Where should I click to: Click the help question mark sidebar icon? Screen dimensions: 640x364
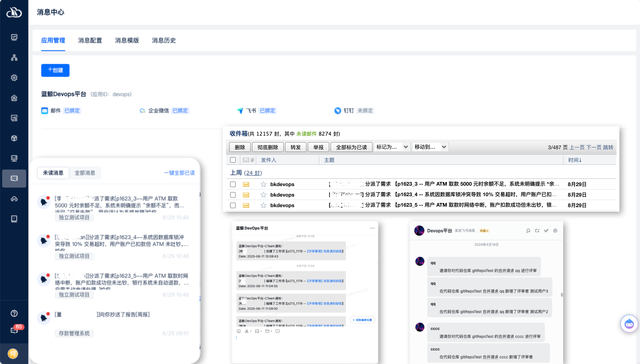14,313
